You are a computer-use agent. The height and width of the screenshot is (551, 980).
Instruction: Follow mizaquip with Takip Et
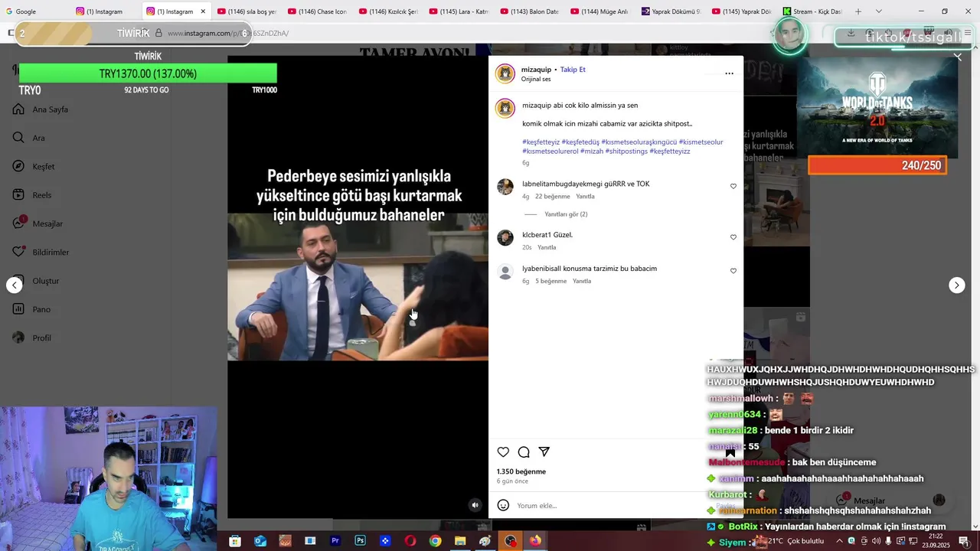(573, 70)
